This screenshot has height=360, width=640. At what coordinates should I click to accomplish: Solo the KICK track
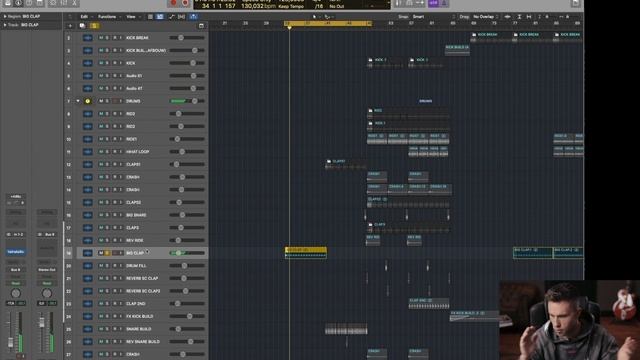pos(107,63)
